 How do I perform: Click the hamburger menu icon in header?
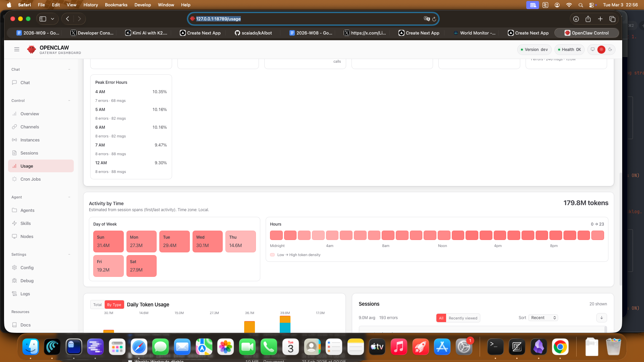(x=17, y=49)
